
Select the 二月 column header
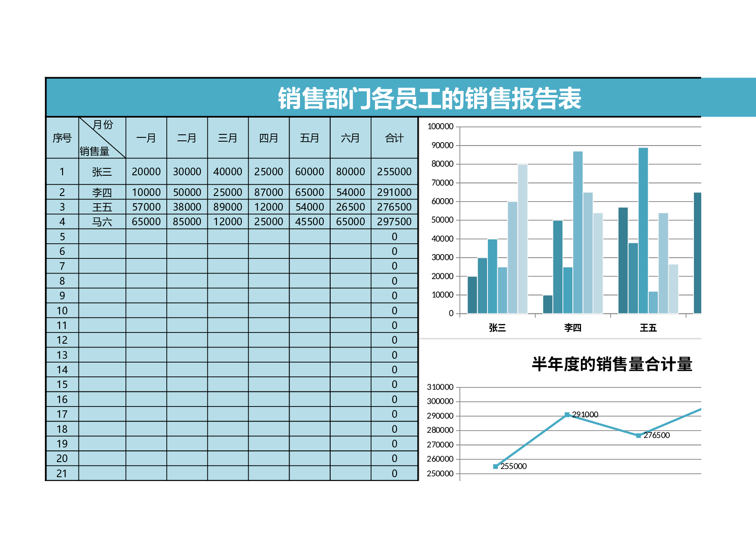point(187,138)
